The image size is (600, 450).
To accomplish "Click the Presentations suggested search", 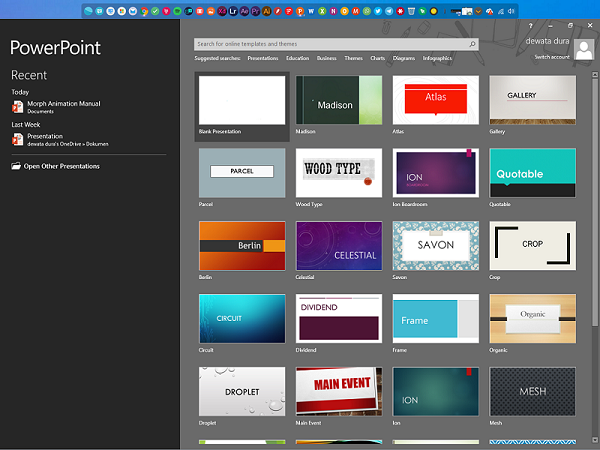I will (x=263, y=58).
